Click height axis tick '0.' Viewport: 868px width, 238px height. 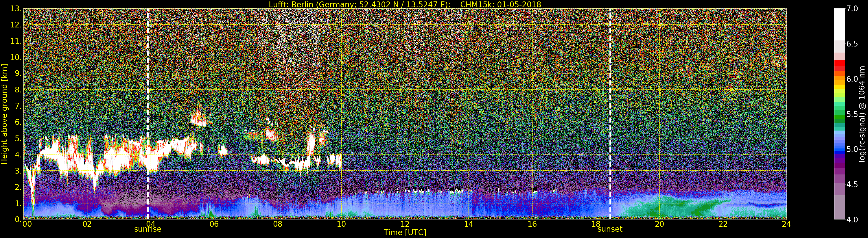[x=18, y=219]
